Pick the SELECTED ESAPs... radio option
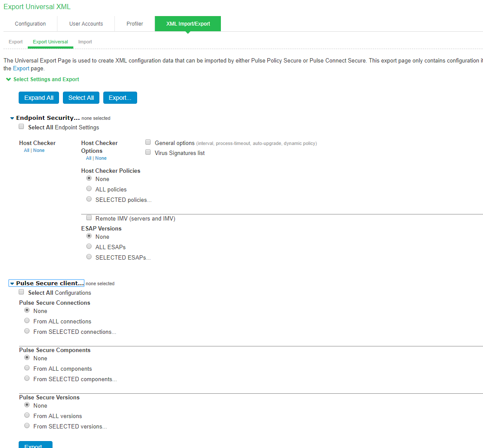Image resolution: width=483 pixels, height=448 pixels. 89,257
